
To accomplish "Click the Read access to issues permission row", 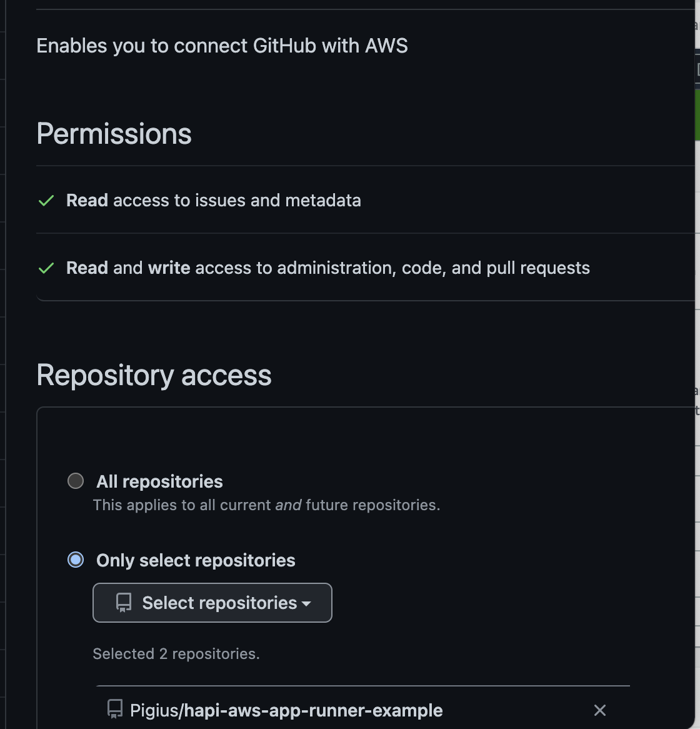I will (366, 201).
